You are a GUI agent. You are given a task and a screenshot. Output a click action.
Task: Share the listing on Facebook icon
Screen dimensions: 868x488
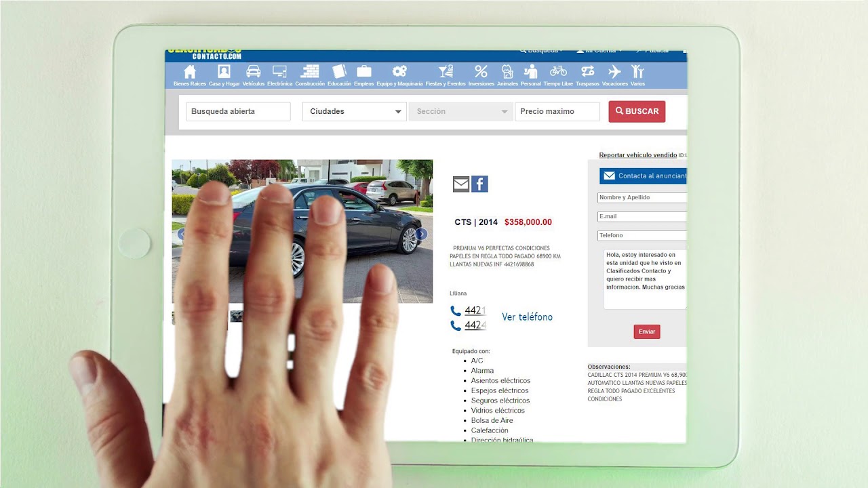pos(479,184)
